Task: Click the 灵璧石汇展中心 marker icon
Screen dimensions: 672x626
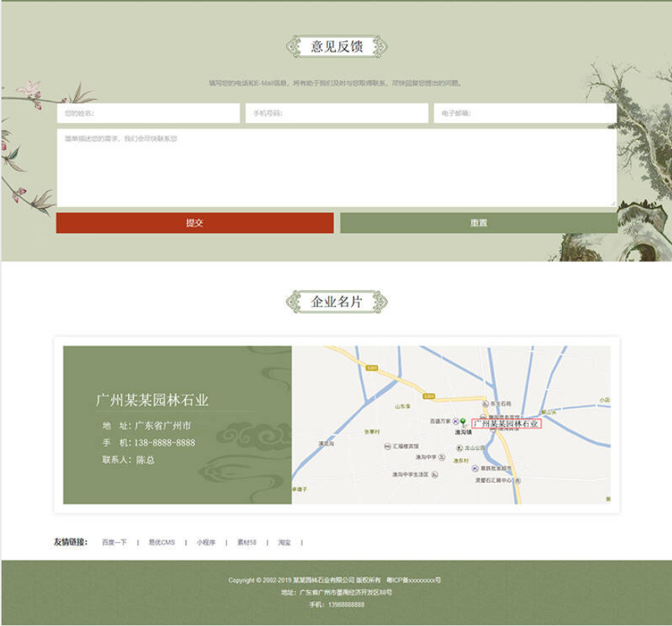Action: point(518,481)
